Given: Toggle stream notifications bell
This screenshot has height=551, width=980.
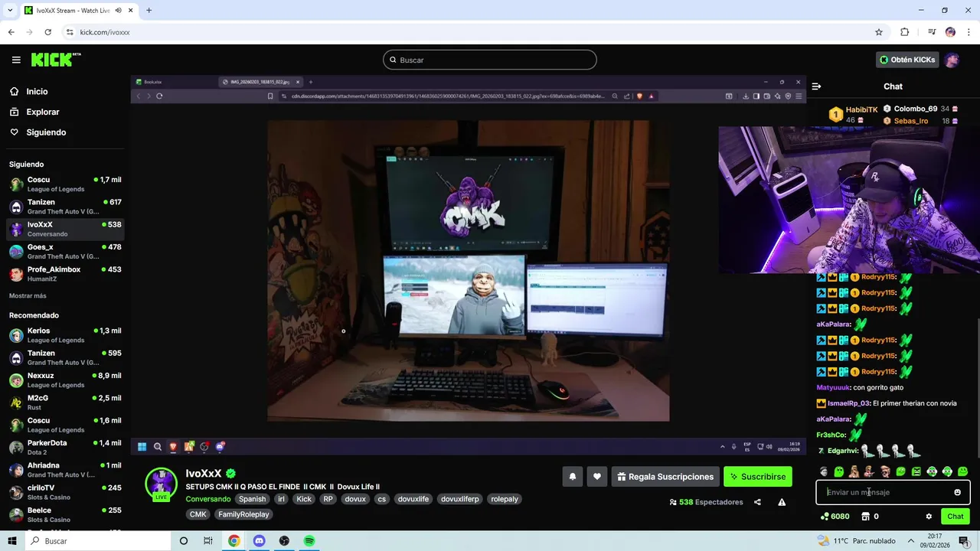Looking at the screenshot, I should pyautogui.click(x=572, y=477).
